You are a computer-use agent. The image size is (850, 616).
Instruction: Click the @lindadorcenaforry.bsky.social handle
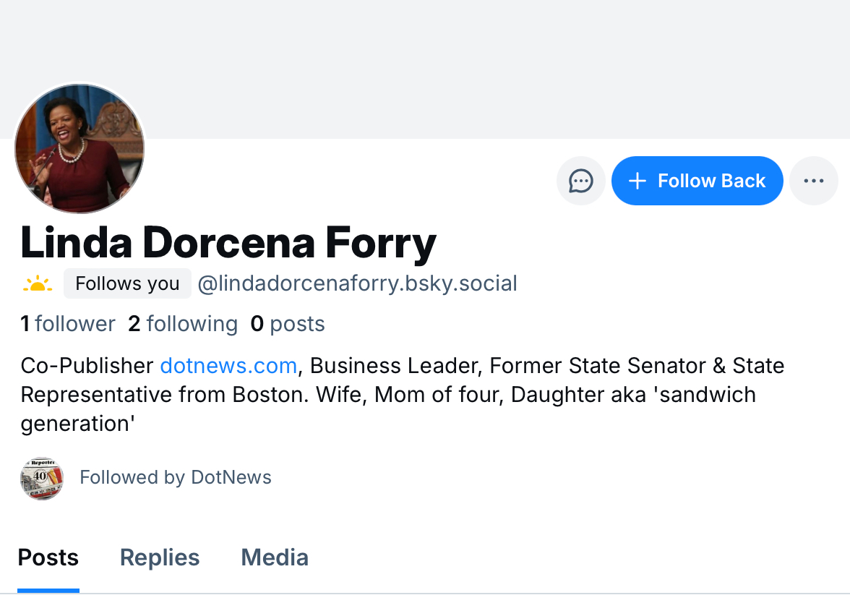[x=358, y=283]
